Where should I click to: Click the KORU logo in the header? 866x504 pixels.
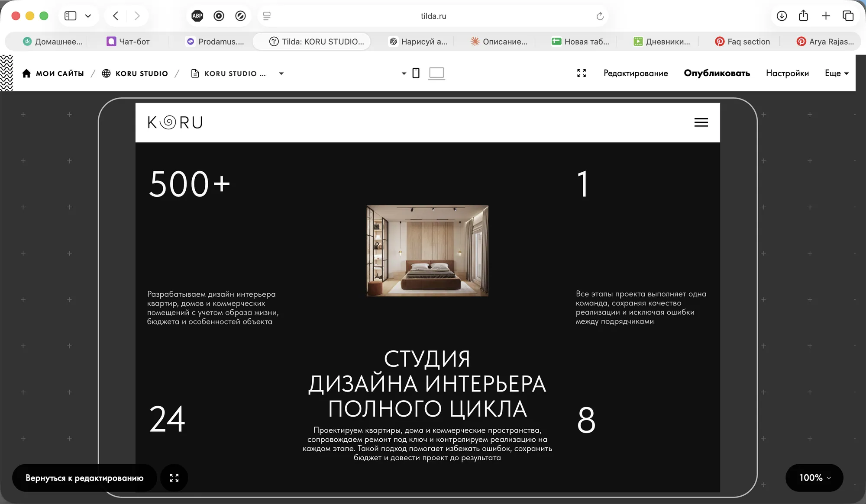point(175,122)
